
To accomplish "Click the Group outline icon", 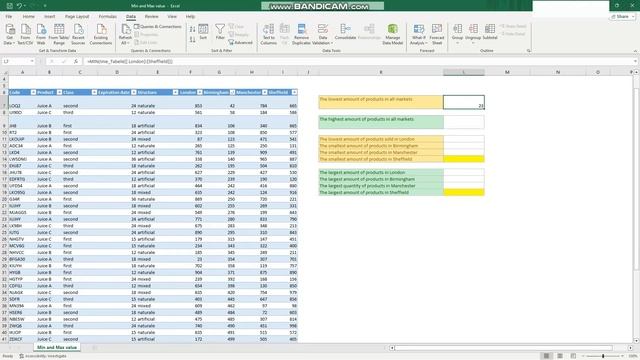I will 458,29.
